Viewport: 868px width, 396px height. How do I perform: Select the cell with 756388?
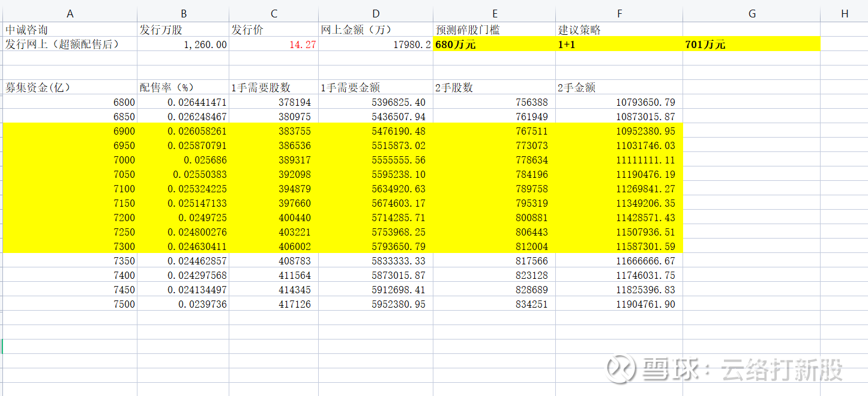click(x=495, y=102)
